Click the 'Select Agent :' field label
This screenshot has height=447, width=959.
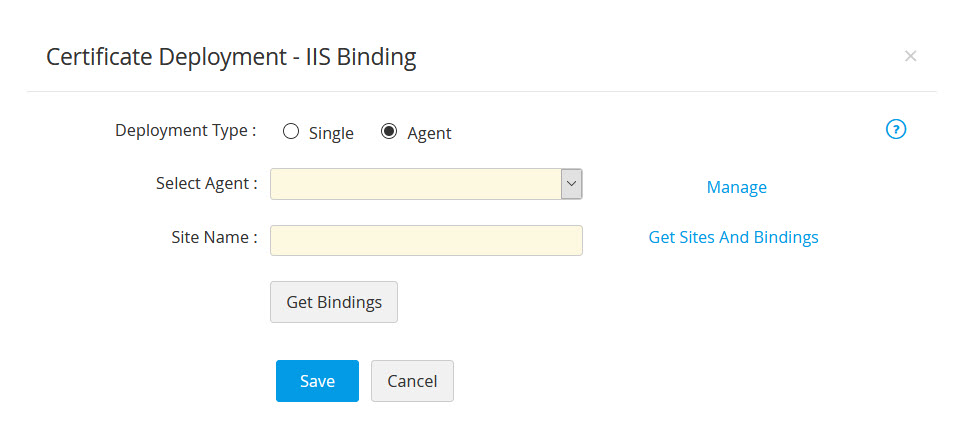point(207,183)
